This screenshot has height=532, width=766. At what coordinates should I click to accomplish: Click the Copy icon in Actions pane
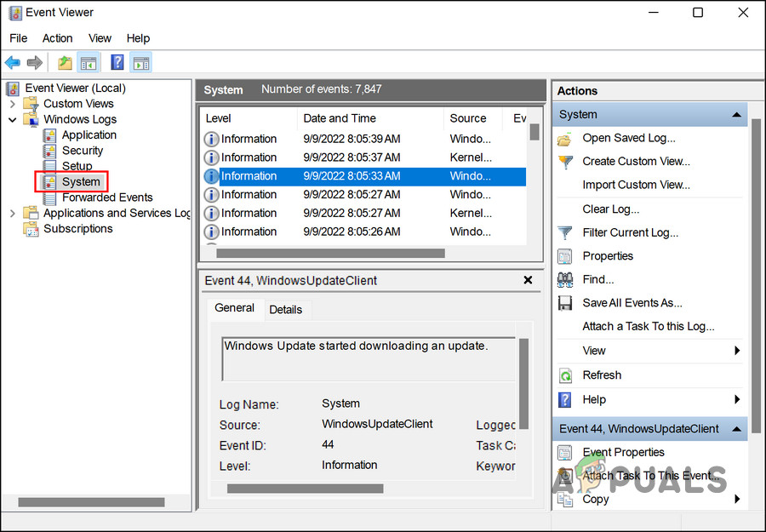click(x=565, y=500)
